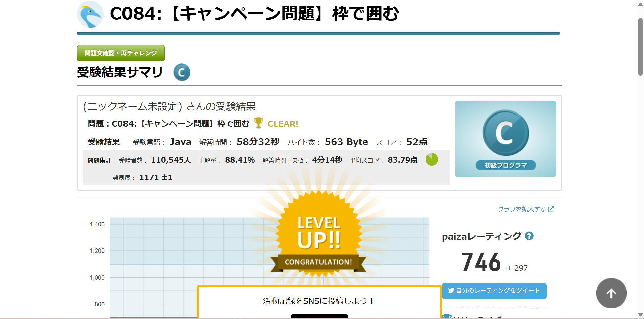Click the gold trophy icon beside CLEAR!

[258, 123]
